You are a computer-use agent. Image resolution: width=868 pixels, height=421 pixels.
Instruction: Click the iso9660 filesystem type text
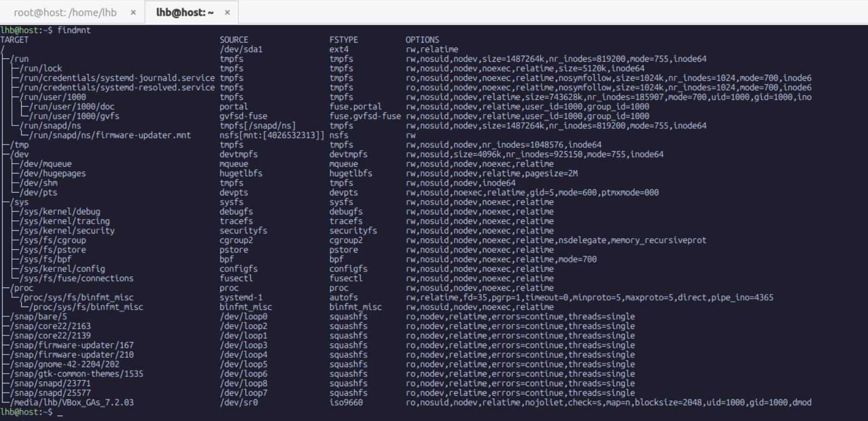pyautogui.click(x=346, y=402)
